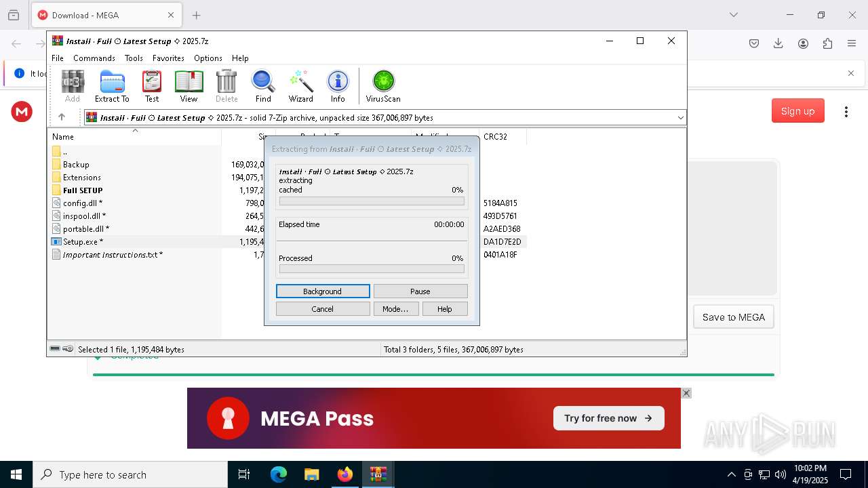This screenshot has height=488, width=868.
Task: Open extraction Mode settings
Action: pos(395,309)
